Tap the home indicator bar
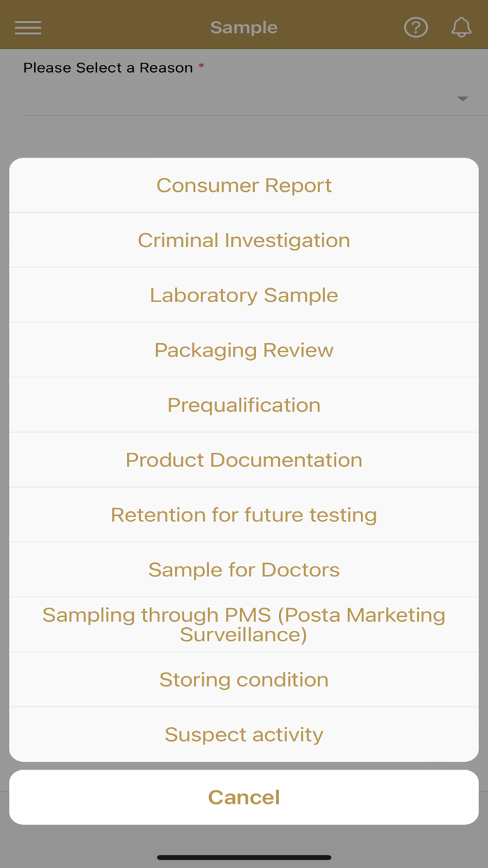This screenshot has width=488, height=868. (244, 858)
